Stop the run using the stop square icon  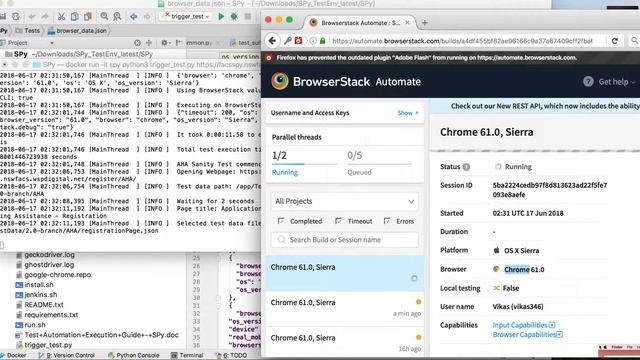pos(247,16)
